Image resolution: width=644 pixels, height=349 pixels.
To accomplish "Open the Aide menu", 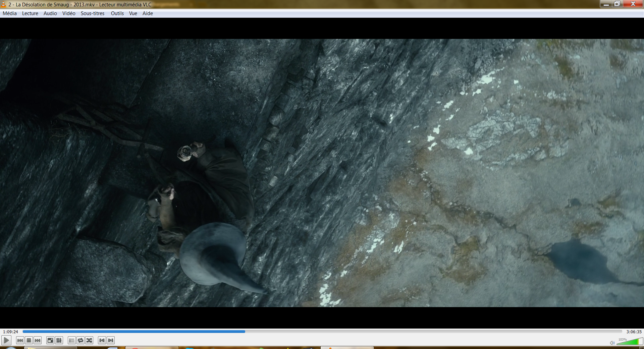I will pos(148,13).
